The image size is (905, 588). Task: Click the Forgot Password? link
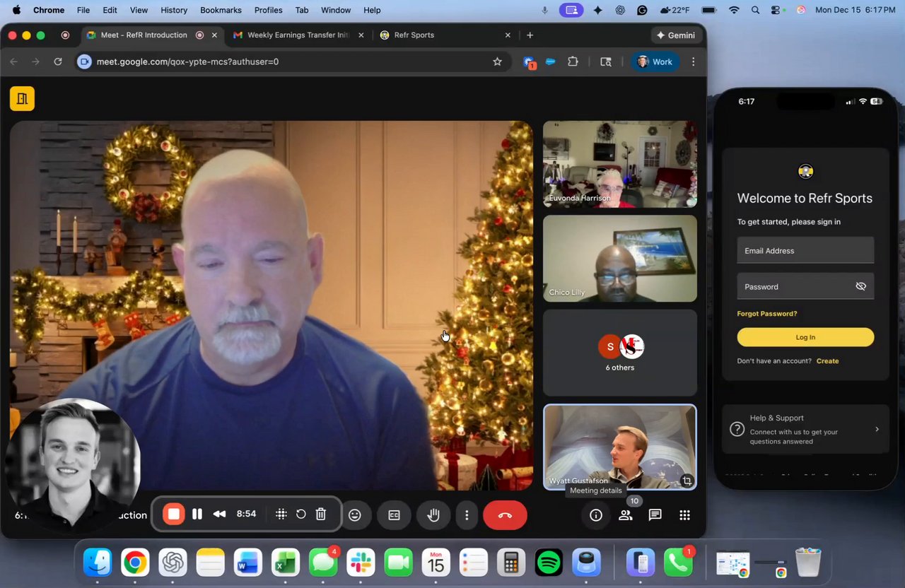[x=767, y=313]
